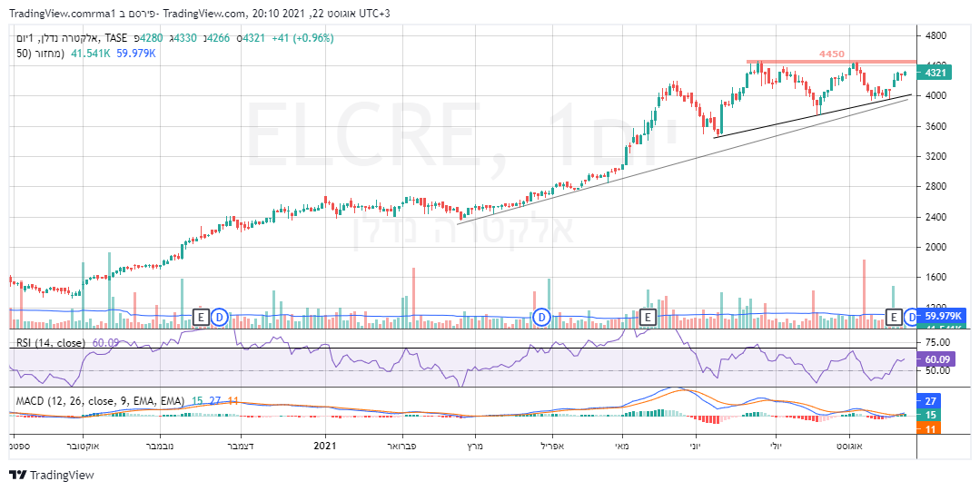Click the אוקטובר label on time axis
Image resolution: width=980 pixels, height=491 pixels.
point(83,446)
